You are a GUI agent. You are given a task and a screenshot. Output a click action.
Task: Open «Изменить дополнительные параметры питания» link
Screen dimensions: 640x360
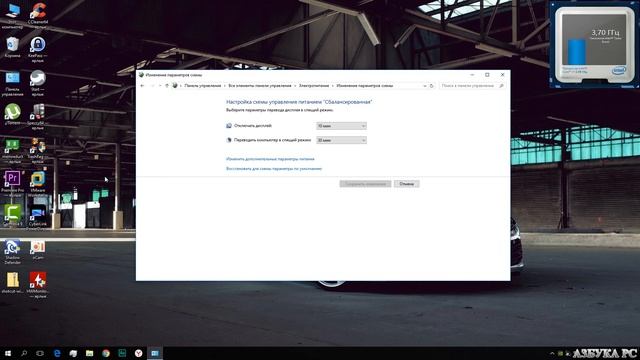tap(270, 159)
